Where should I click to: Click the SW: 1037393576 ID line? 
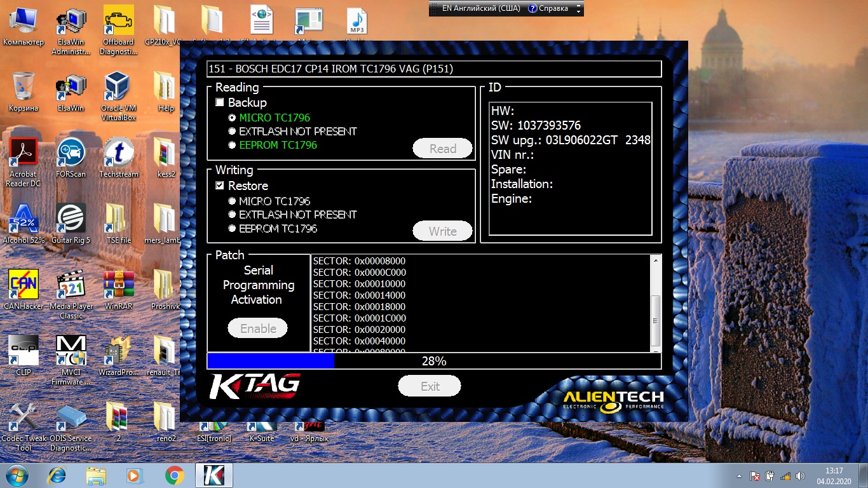[536, 125]
